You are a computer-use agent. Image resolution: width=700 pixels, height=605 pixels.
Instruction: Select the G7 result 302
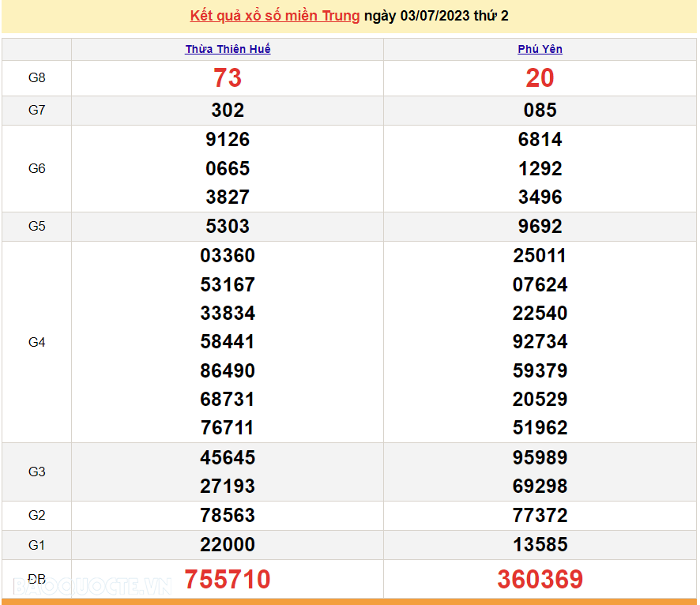click(x=228, y=111)
